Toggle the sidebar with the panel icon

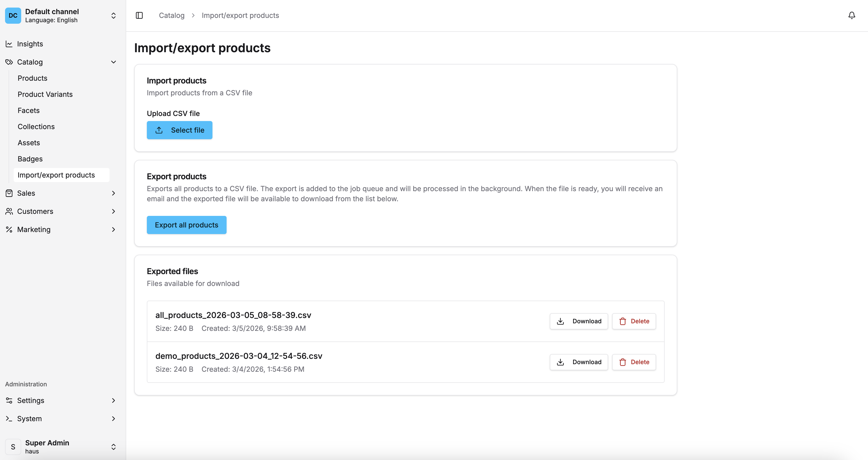(x=139, y=15)
